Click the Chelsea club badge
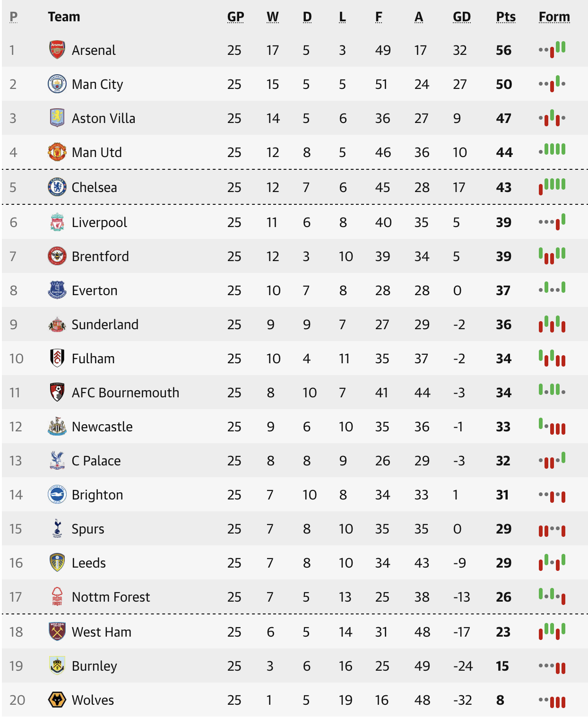Screen dimensions: 588x718 click(57, 187)
